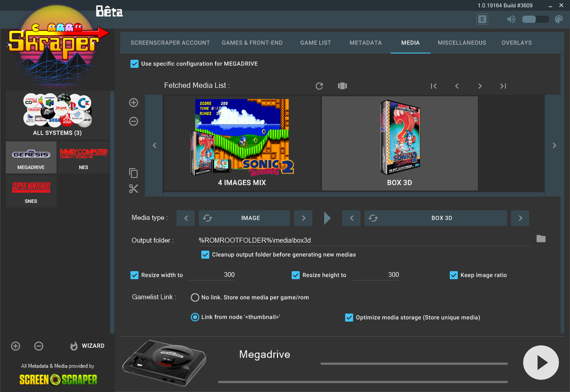
Task: Select the NES system tile
Action: tap(84, 157)
